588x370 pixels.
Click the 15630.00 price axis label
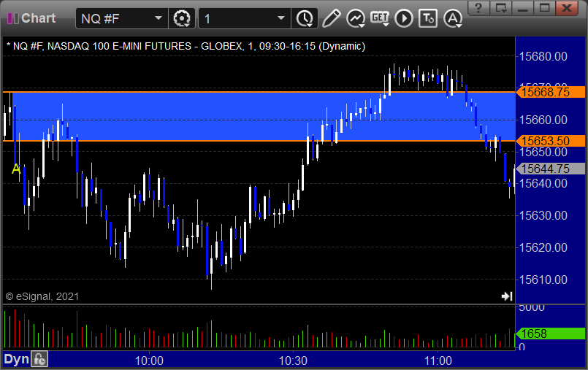tap(543, 216)
